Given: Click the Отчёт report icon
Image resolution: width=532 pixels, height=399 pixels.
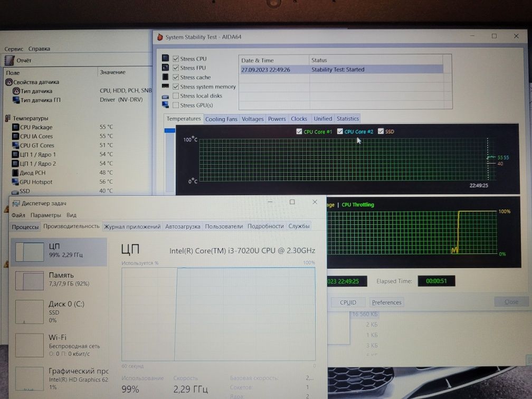Looking at the screenshot, I should [x=9, y=60].
